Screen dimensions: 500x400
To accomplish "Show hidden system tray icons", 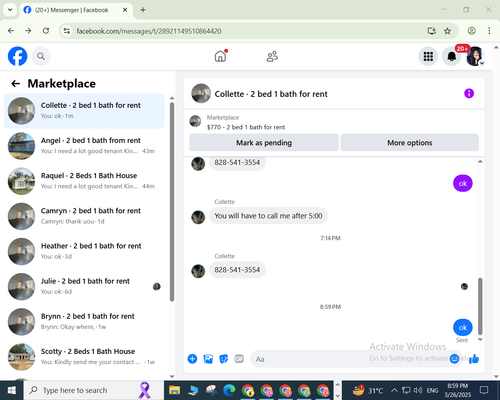I will pyautogui.click(x=394, y=390).
